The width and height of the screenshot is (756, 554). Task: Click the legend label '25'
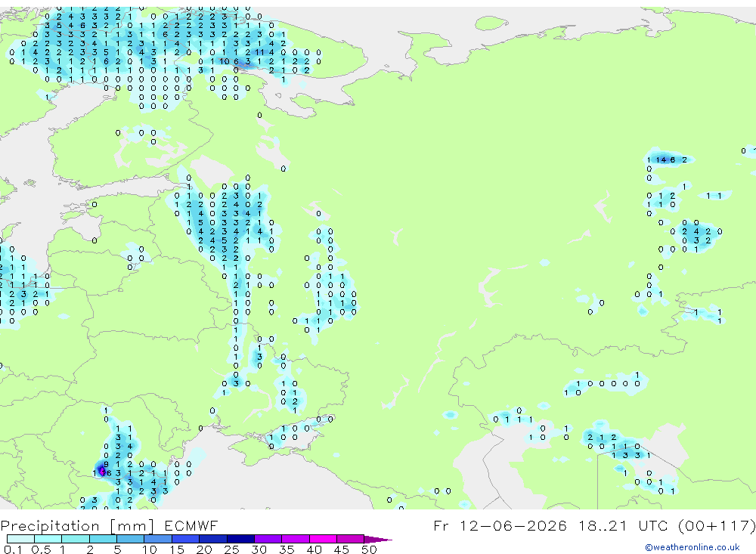coord(231,549)
